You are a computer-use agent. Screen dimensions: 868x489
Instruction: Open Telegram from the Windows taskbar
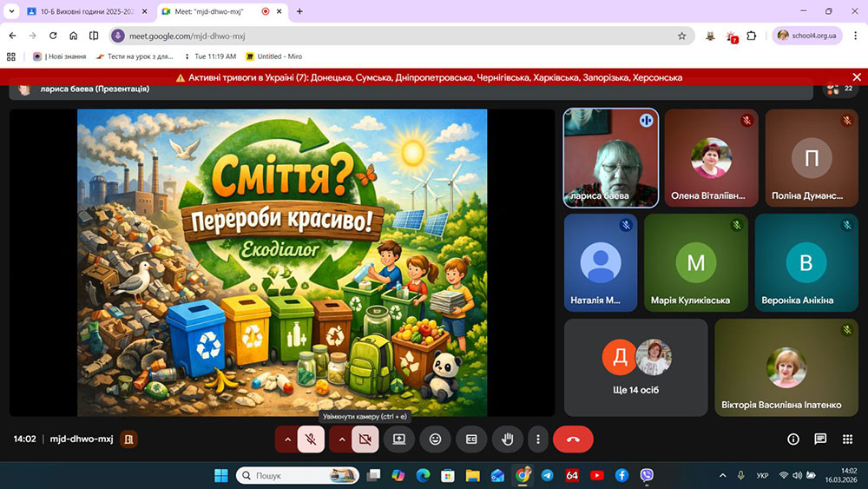pos(547,475)
